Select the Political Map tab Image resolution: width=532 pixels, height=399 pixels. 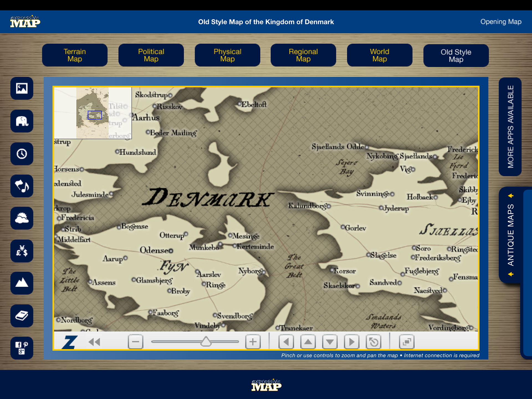[x=151, y=55]
